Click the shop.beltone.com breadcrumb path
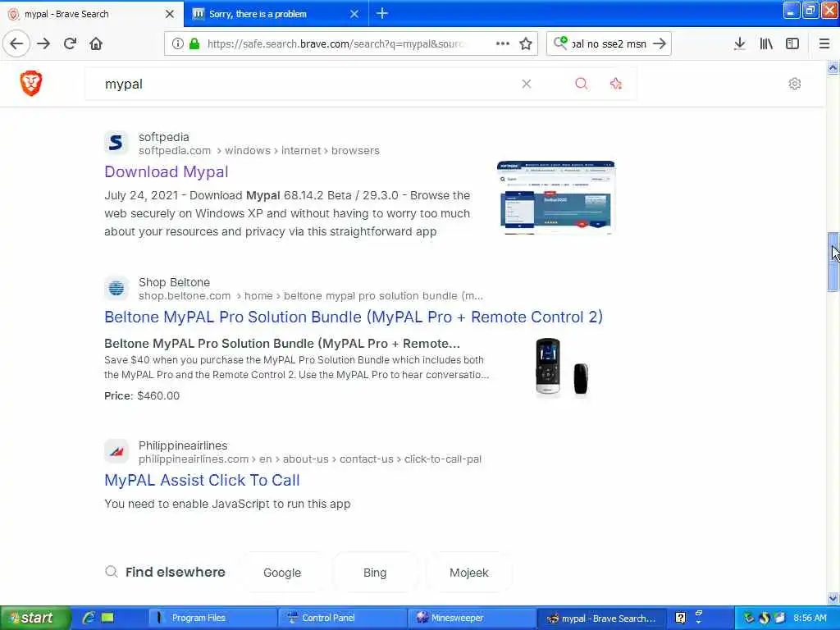The width and height of the screenshot is (840, 630). (311, 296)
